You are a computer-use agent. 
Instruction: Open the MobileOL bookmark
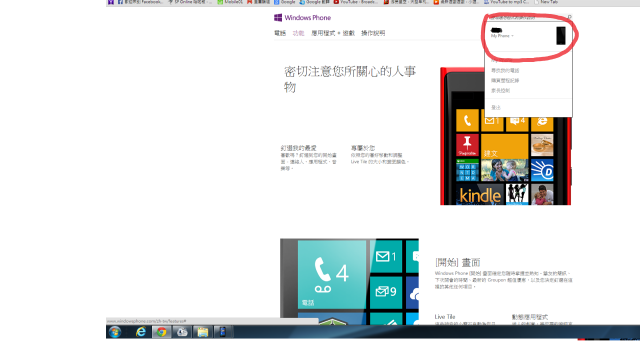(231, 2)
